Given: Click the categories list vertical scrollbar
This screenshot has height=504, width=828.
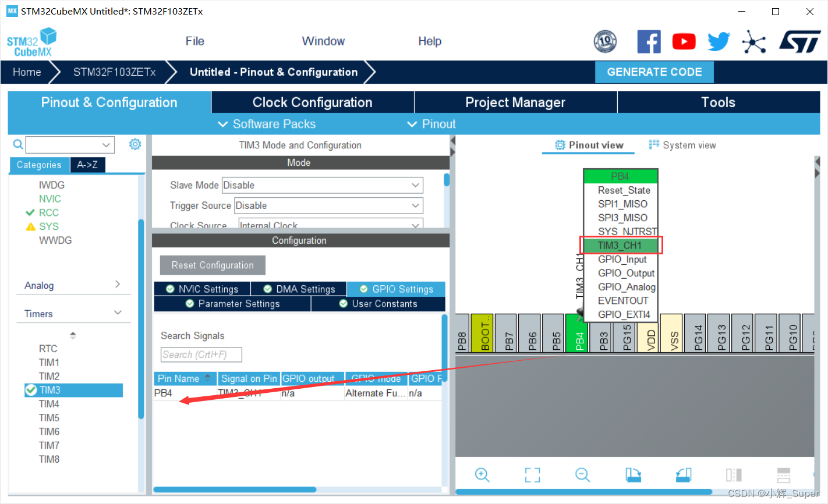Looking at the screenshot, I should [141, 319].
